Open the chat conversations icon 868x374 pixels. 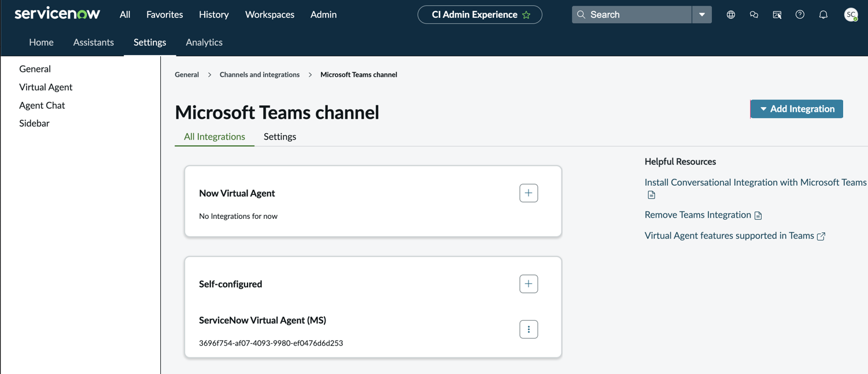[754, 14]
